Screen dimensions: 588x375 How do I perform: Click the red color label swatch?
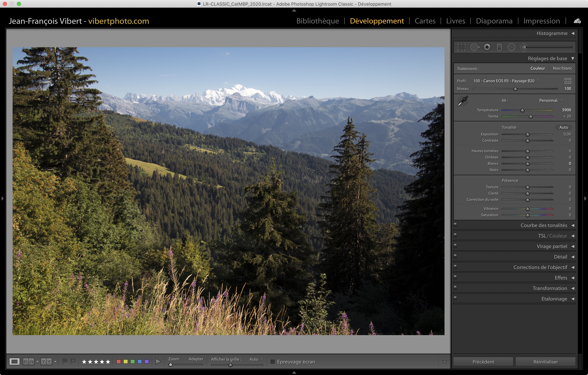pyautogui.click(x=119, y=361)
